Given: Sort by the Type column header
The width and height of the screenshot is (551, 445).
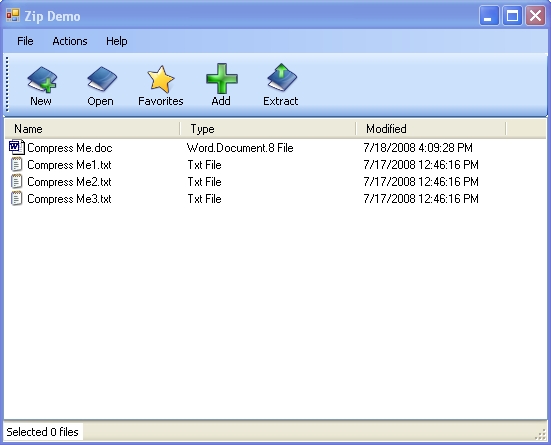Looking at the screenshot, I should click(x=268, y=129).
